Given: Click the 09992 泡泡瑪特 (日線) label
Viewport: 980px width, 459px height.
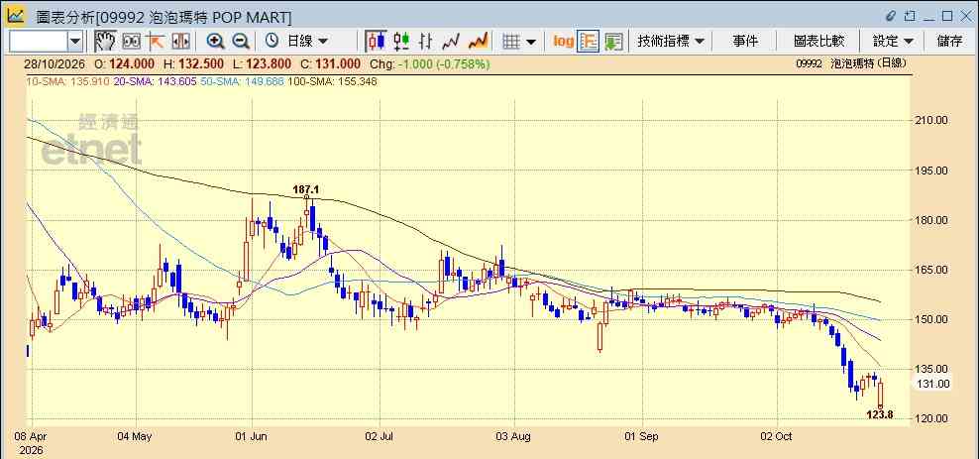Looking at the screenshot, I should (x=851, y=63).
